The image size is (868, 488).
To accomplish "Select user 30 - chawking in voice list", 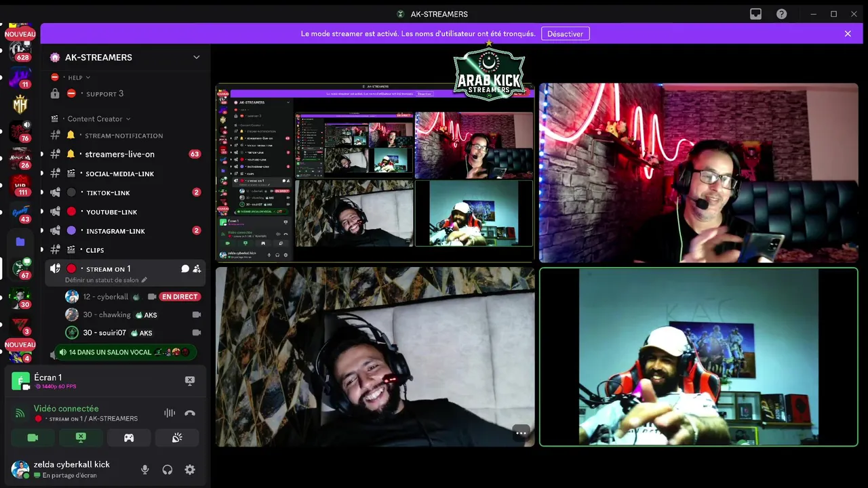I will pyautogui.click(x=106, y=314).
